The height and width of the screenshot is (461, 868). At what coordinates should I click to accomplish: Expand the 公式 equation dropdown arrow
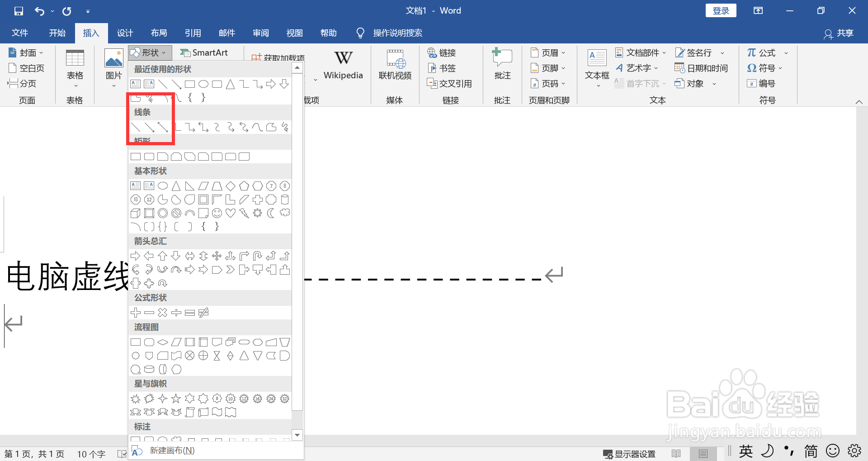click(x=786, y=53)
